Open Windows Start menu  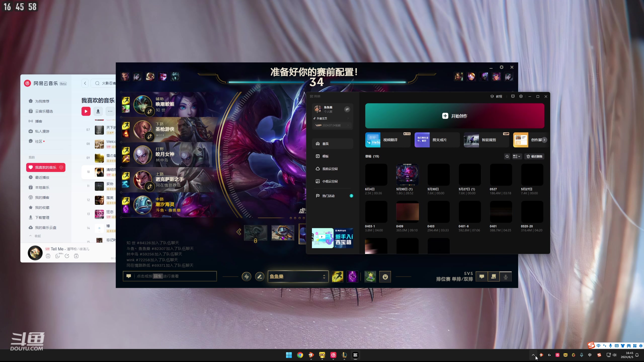pyautogui.click(x=289, y=355)
